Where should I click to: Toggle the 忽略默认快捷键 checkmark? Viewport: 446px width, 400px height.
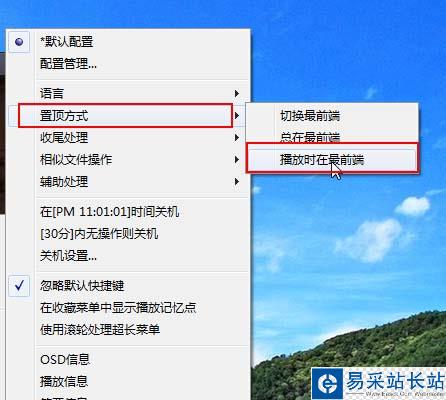click(19, 285)
